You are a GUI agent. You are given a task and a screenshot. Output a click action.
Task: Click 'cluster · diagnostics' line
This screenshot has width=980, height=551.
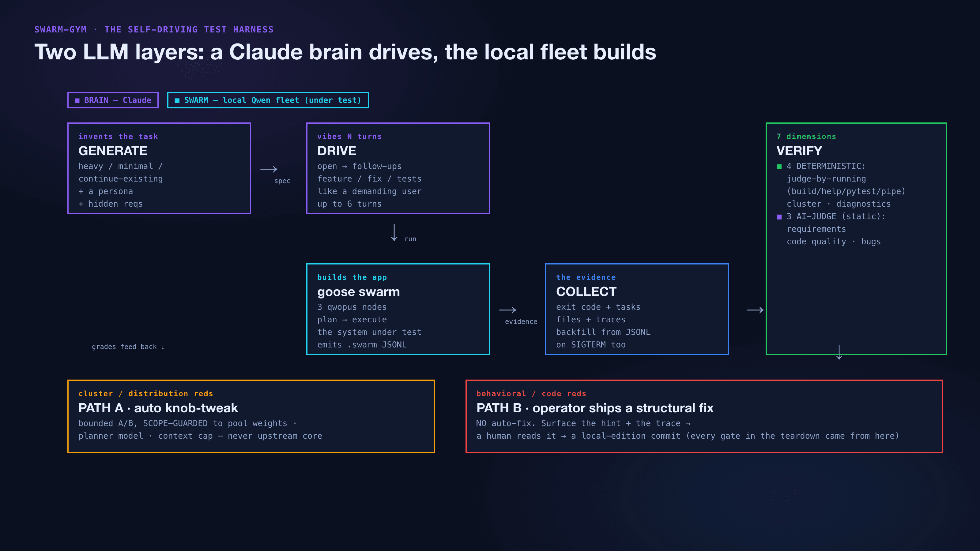(839, 204)
